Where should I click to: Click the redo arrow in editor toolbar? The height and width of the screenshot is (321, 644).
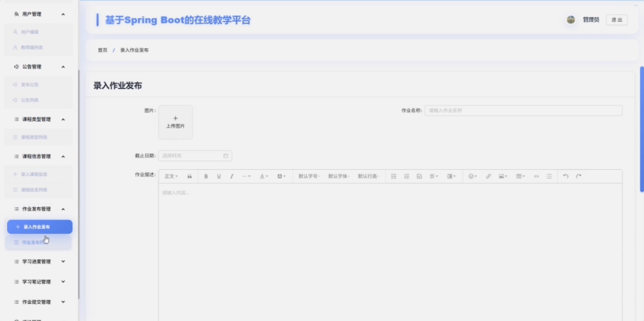[x=579, y=176]
